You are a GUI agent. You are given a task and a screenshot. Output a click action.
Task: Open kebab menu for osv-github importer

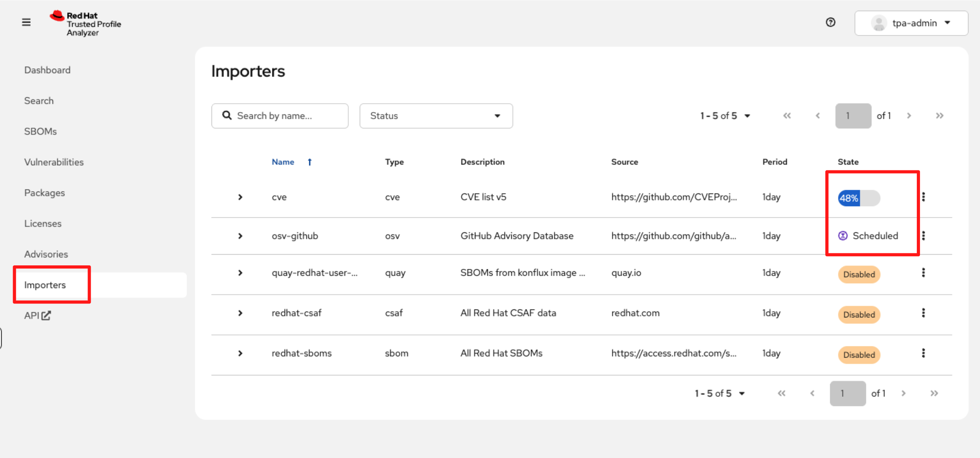click(x=923, y=236)
